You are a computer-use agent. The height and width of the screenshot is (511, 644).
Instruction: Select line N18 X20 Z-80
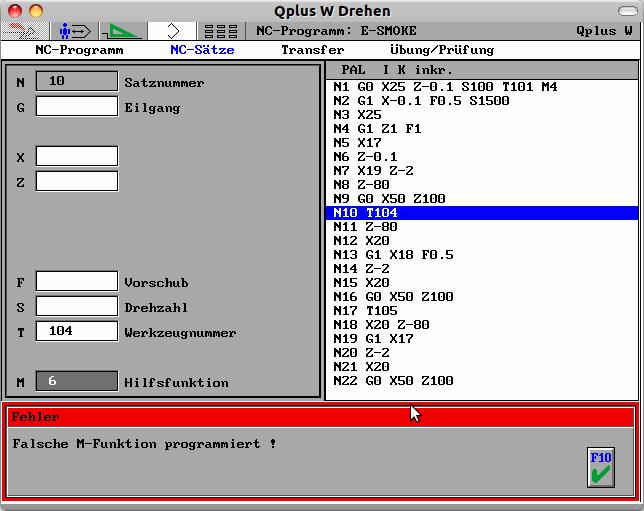482,325
